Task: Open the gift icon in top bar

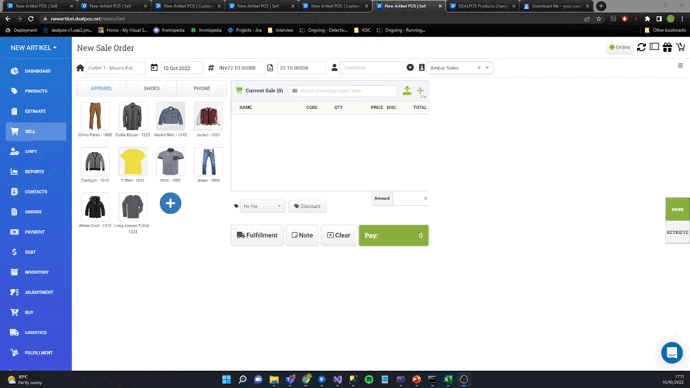Action: click(667, 47)
